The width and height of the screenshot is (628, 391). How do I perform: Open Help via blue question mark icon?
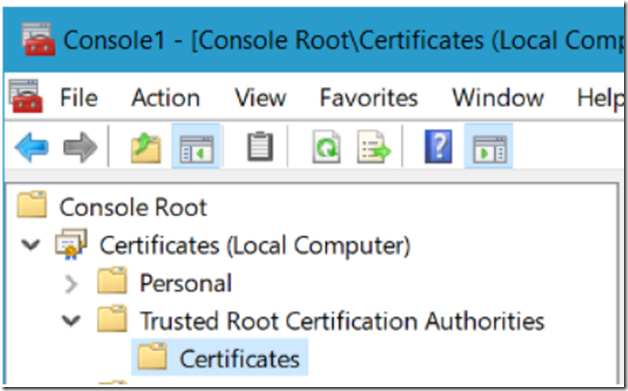point(438,146)
